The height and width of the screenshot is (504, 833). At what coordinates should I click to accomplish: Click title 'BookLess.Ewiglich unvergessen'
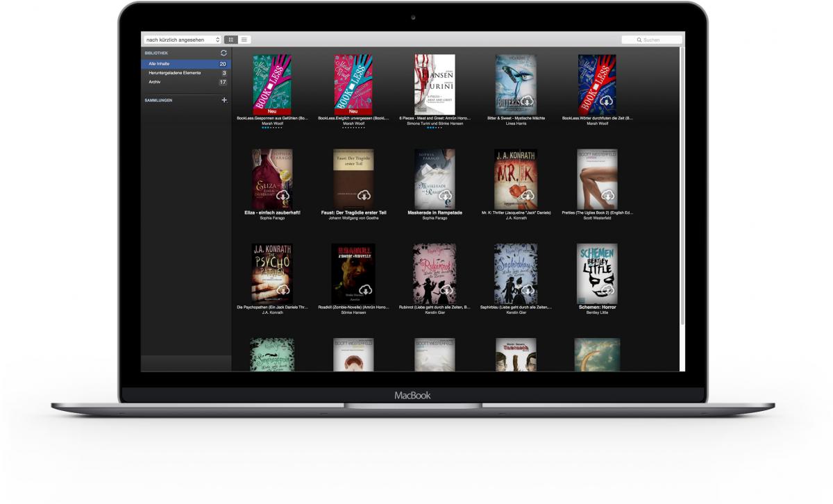[353, 119]
